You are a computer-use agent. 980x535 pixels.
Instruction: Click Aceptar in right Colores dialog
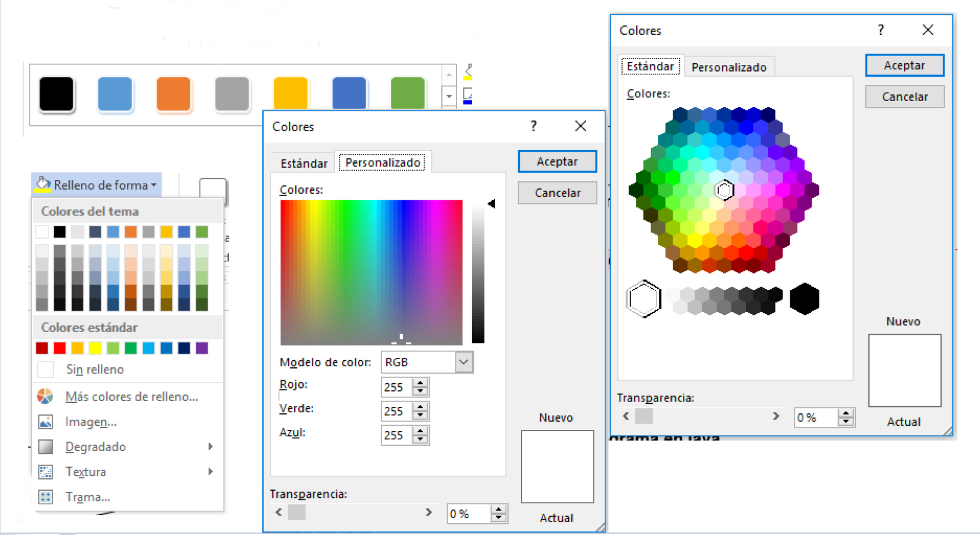(x=904, y=66)
